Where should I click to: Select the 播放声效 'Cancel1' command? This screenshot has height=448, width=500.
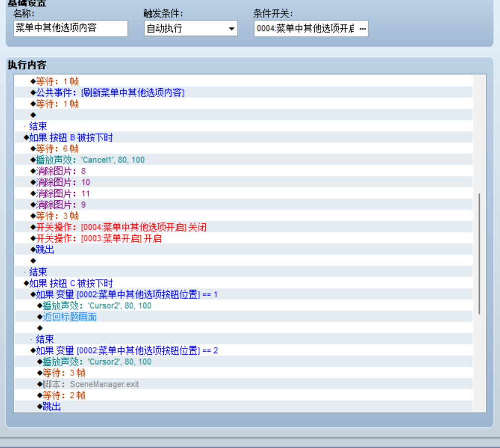tap(244, 160)
